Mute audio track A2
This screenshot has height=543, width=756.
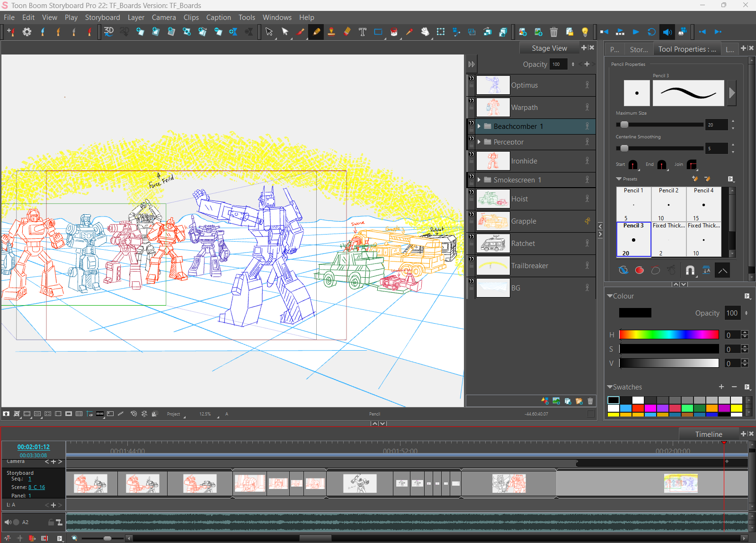[8, 522]
